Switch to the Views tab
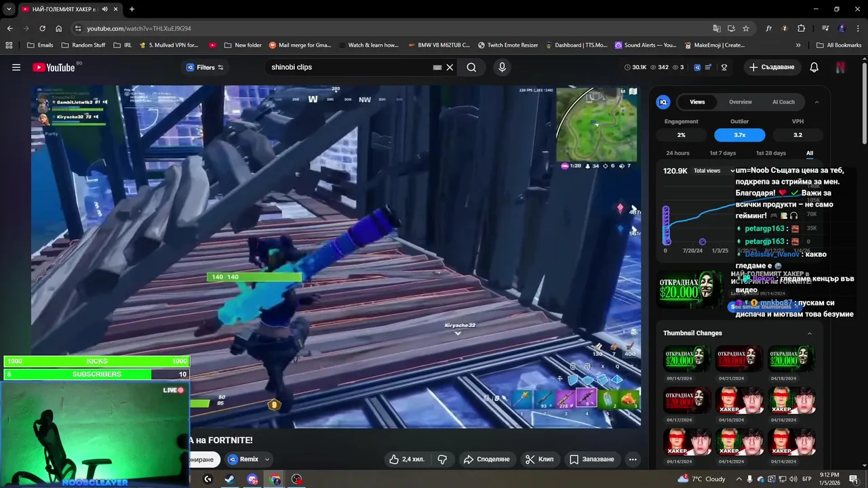Viewport: 868px width, 488px height. point(697,102)
